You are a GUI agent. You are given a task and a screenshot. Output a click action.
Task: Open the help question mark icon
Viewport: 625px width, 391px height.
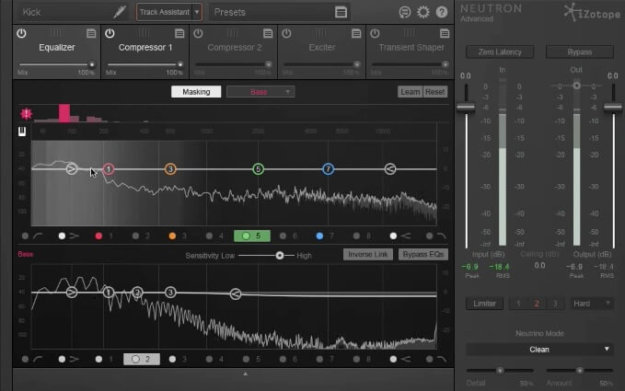441,12
